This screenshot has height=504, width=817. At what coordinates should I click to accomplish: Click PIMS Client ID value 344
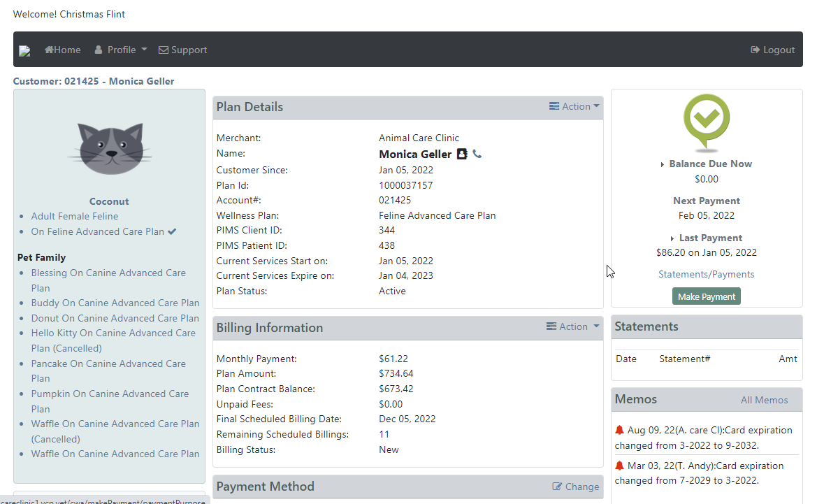(x=386, y=231)
